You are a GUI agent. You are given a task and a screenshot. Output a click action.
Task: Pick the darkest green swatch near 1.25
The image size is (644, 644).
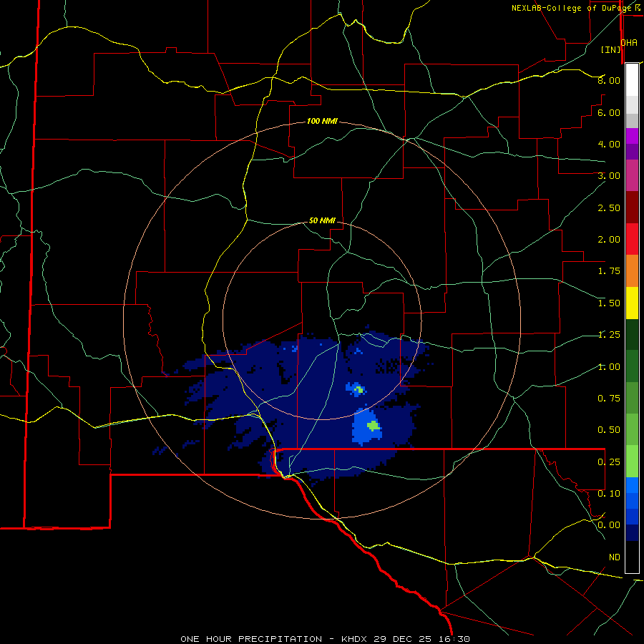tap(632, 334)
